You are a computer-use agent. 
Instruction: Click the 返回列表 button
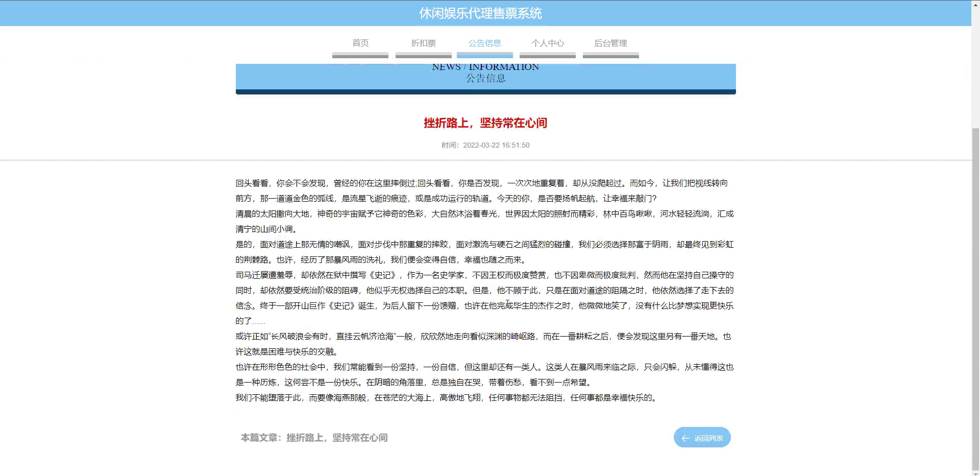coord(702,438)
